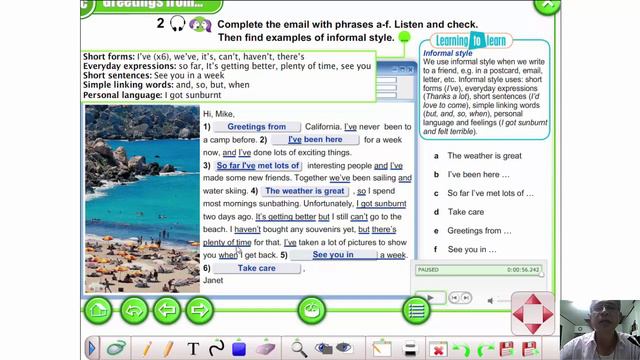Click the audio progress knob at bar end

542,274
